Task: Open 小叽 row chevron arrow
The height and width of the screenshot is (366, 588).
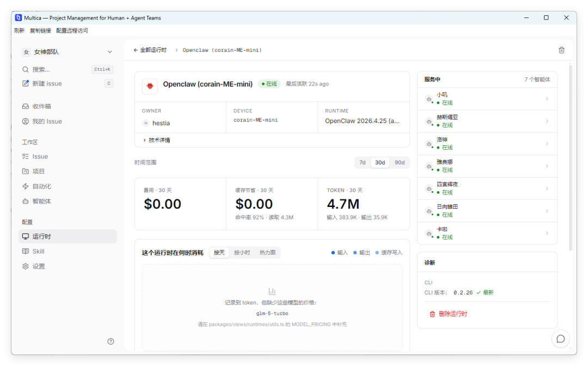Action: [x=547, y=99]
